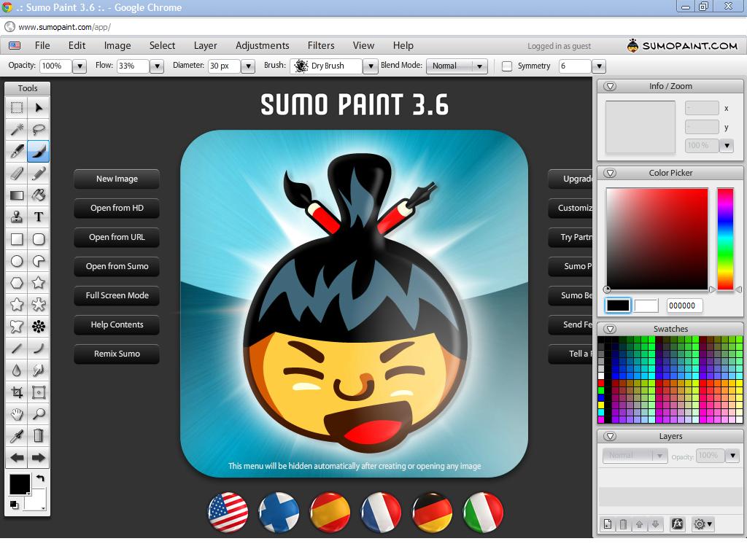This screenshot has width=747, height=560.
Task: Select the Paint Bucket tool
Action: [x=40, y=195]
